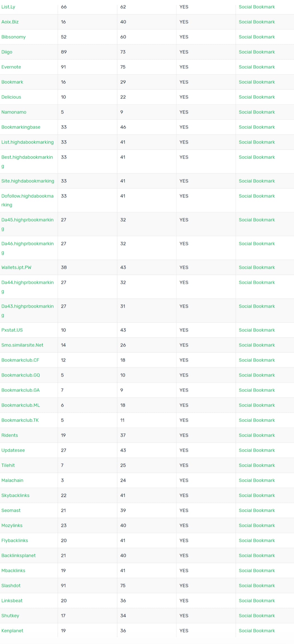Image resolution: width=294 pixels, height=644 pixels.
Task: Open the Bookmarkclub.GQ link
Action: [21, 375]
